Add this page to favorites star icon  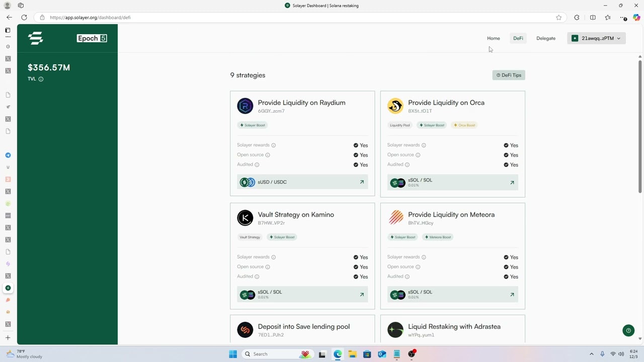tap(558, 18)
